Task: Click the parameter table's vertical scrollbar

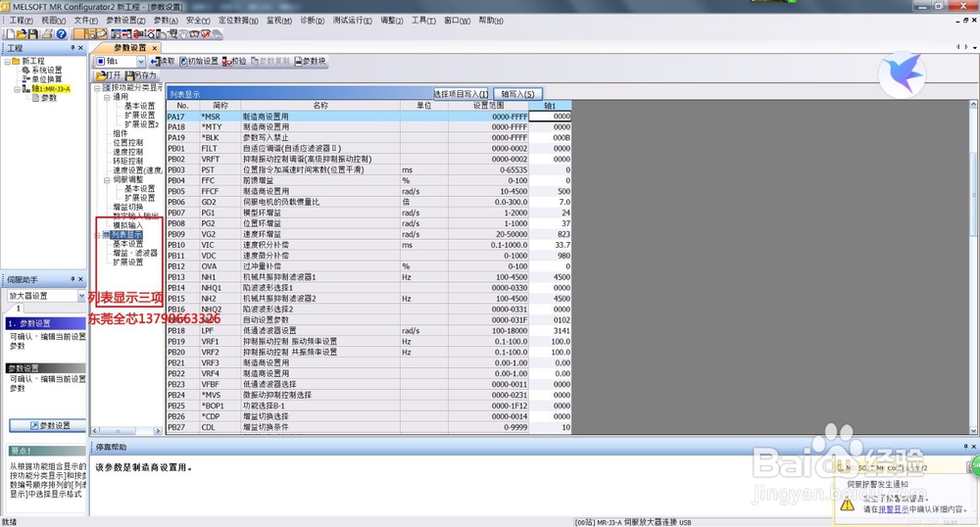Action: [x=973, y=267]
